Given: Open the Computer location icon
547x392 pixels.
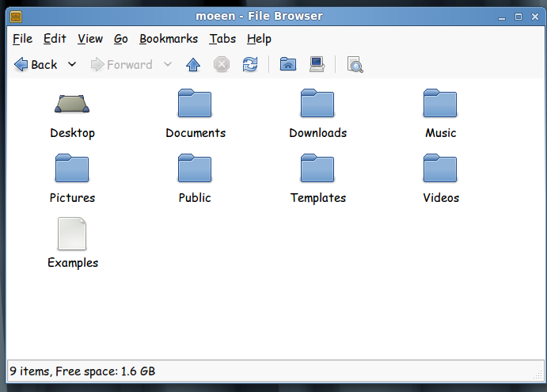Looking at the screenshot, I should click(317, 64).
